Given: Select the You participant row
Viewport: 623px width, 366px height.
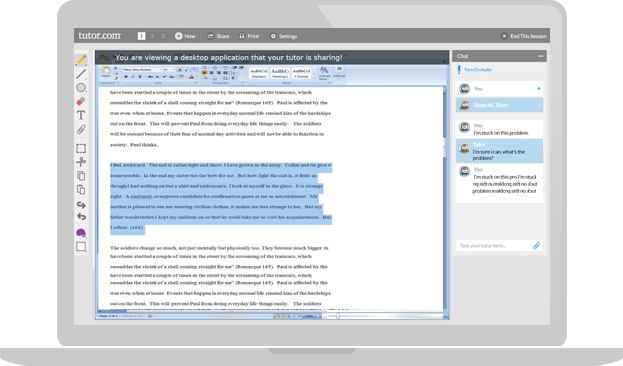Looking at the screenshot, I should click(499, 89).
